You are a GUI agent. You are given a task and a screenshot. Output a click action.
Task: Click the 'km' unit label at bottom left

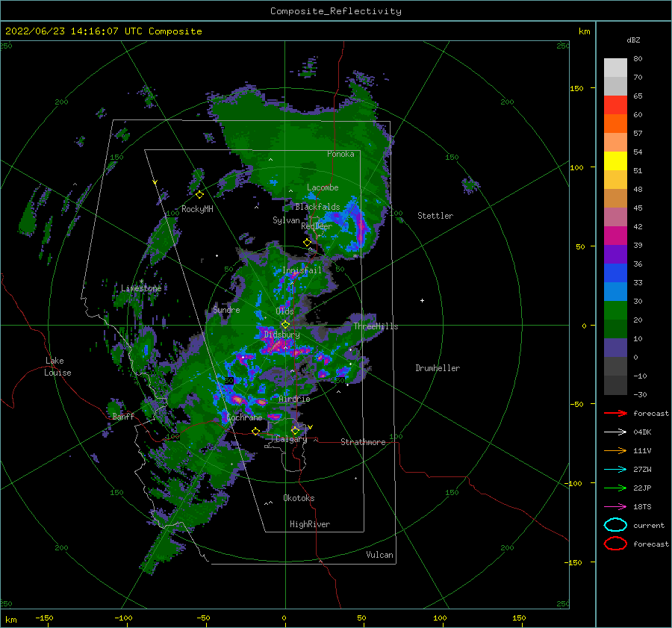click(10, 620)
